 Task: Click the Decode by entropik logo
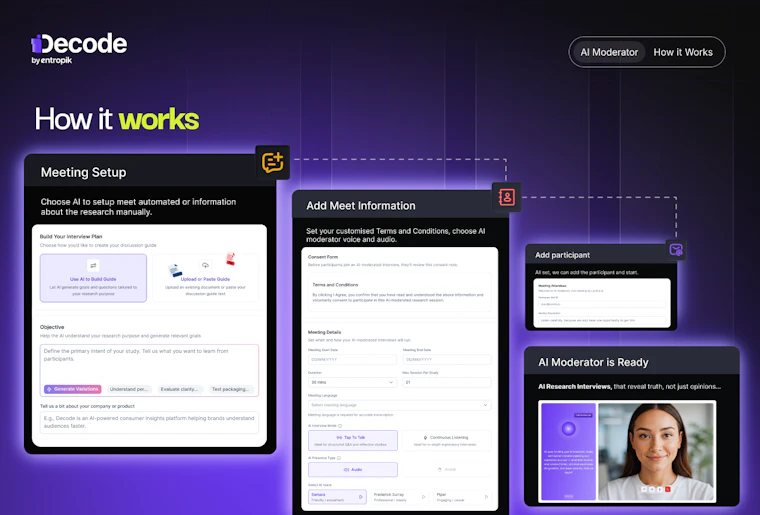79,48
